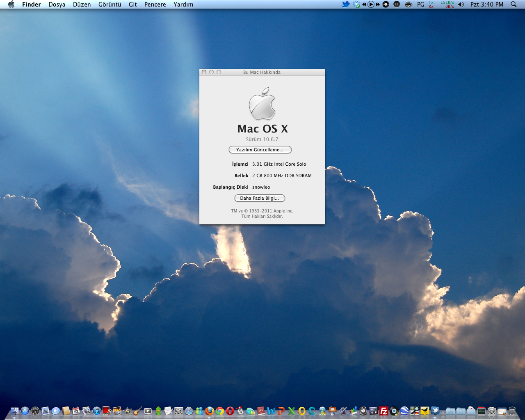This screenshot has width=525, height=420.
Task: Open the Applications folder stack in Dock
Action: (x=451, y=411)
